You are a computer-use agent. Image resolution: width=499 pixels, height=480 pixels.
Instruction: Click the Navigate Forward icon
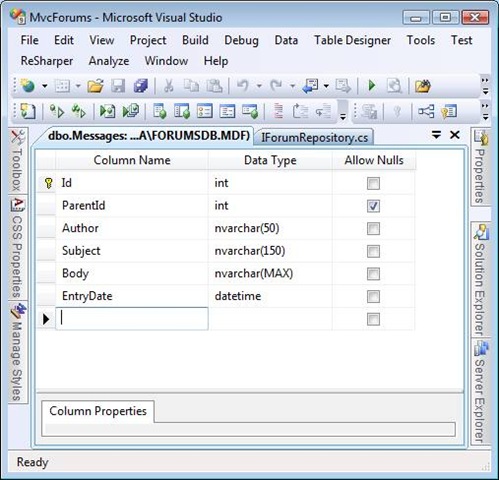pos(343,86)
